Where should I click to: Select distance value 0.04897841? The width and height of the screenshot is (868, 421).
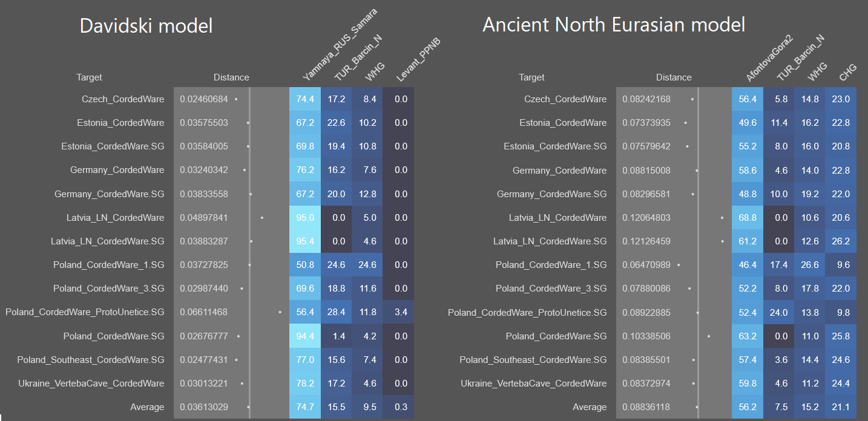[204, 218]
